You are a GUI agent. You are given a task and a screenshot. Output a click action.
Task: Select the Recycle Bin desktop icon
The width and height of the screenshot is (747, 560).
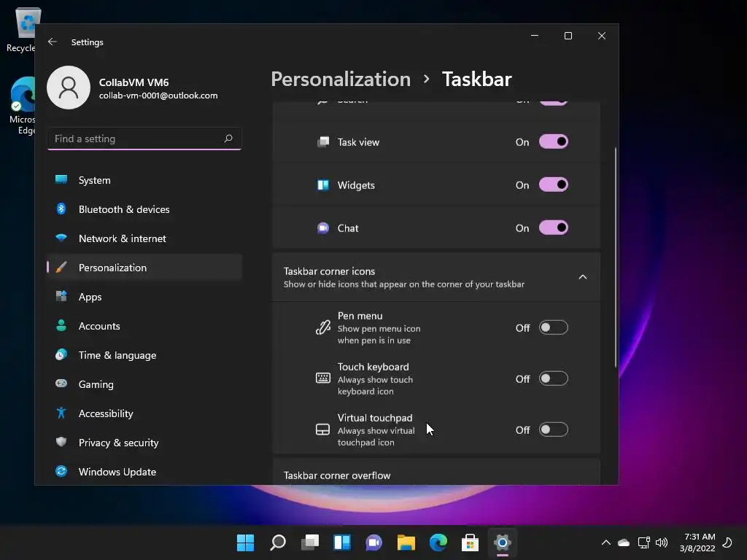click(x=23, y=29)
